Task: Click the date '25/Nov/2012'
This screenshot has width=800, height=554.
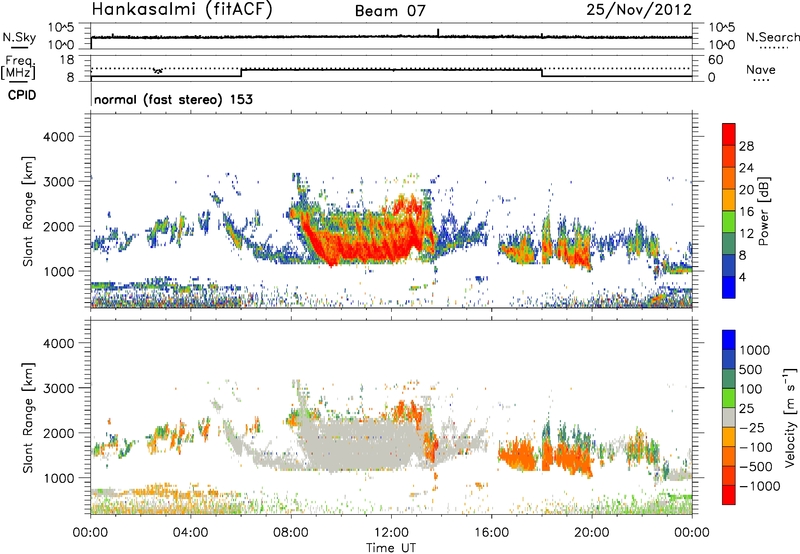Action: (639, 9)
